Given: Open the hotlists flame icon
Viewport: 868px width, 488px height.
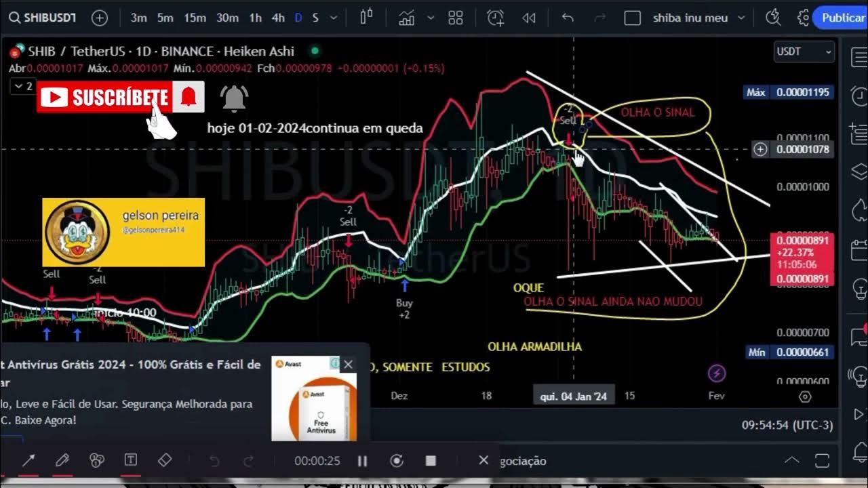Looking at the screenshot, I should pyautogui.click(x=859, y=210).
